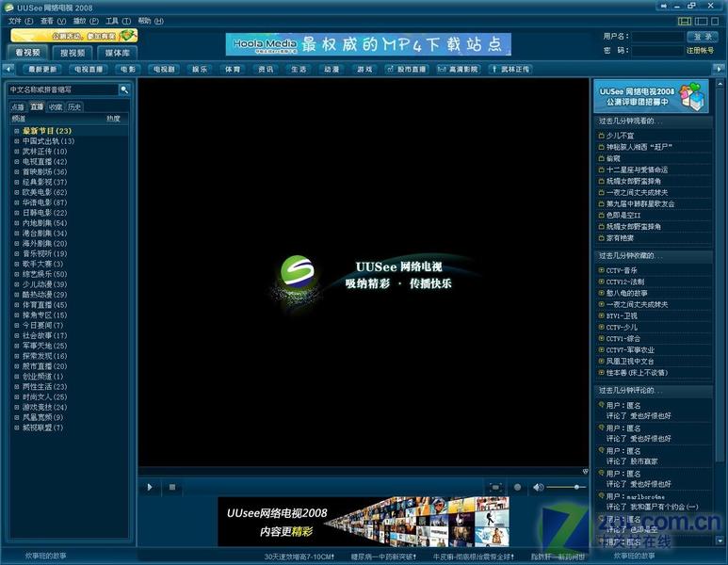
Task: Open the 工具 (T) menu
Action: pyautogui.click(x=119, y=21)
